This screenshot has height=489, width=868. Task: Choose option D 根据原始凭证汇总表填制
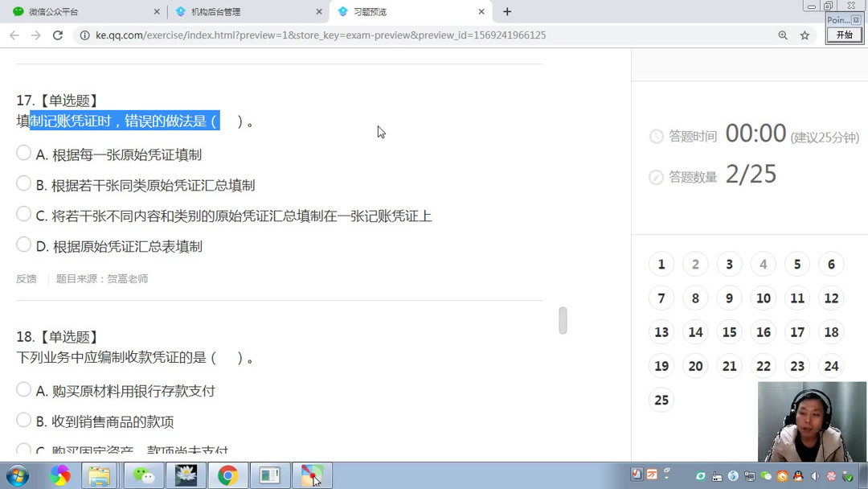click(24, 246)
